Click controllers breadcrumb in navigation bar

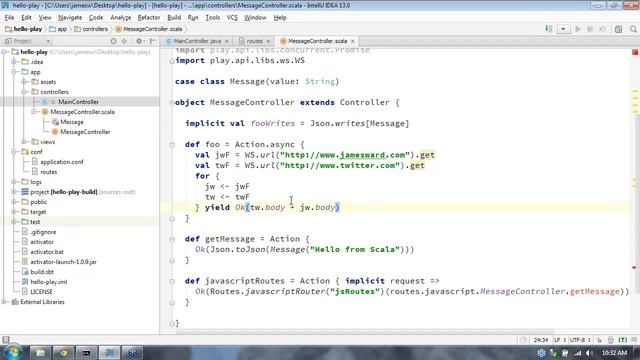[91, 29]
